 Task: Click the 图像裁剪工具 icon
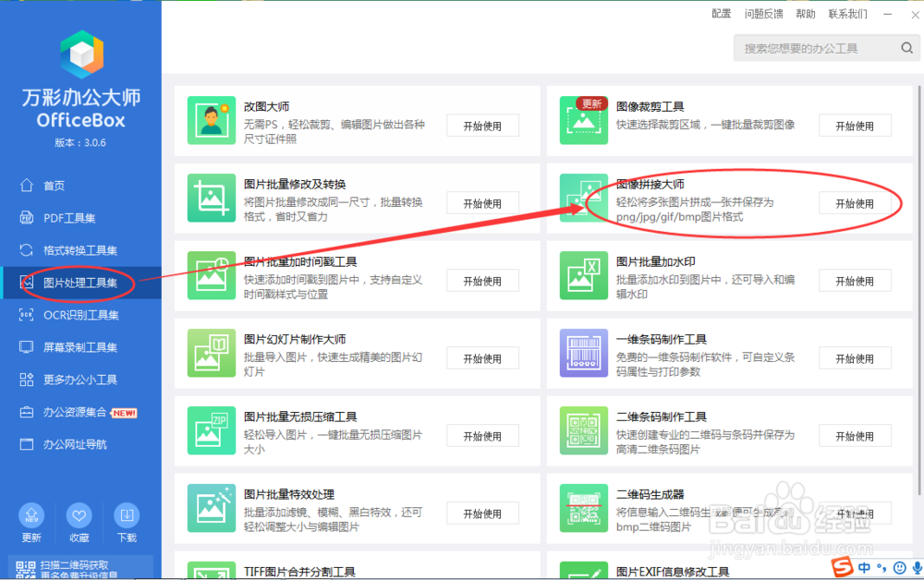583,120
